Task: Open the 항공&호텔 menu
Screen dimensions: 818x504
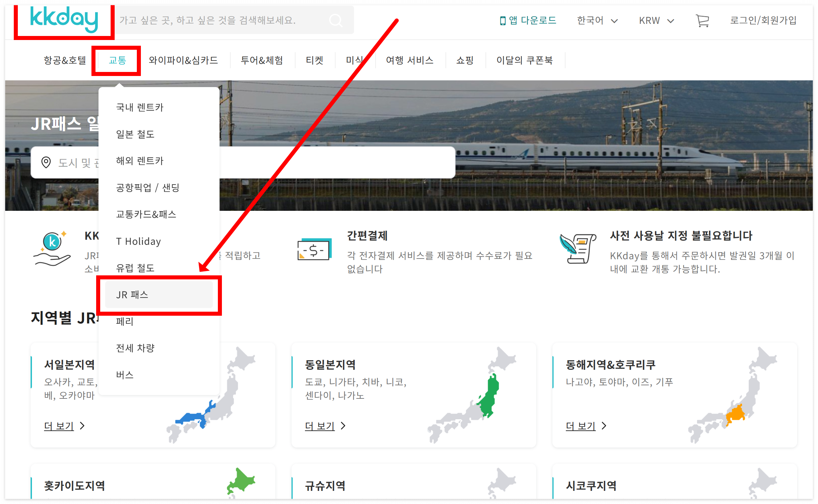Action: 65,60
